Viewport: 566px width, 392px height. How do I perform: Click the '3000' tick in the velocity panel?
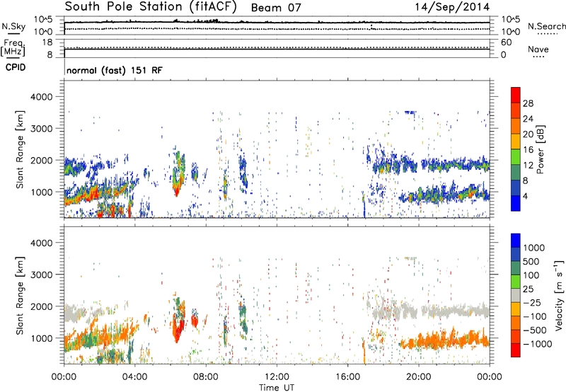click(x=42, y=275)
